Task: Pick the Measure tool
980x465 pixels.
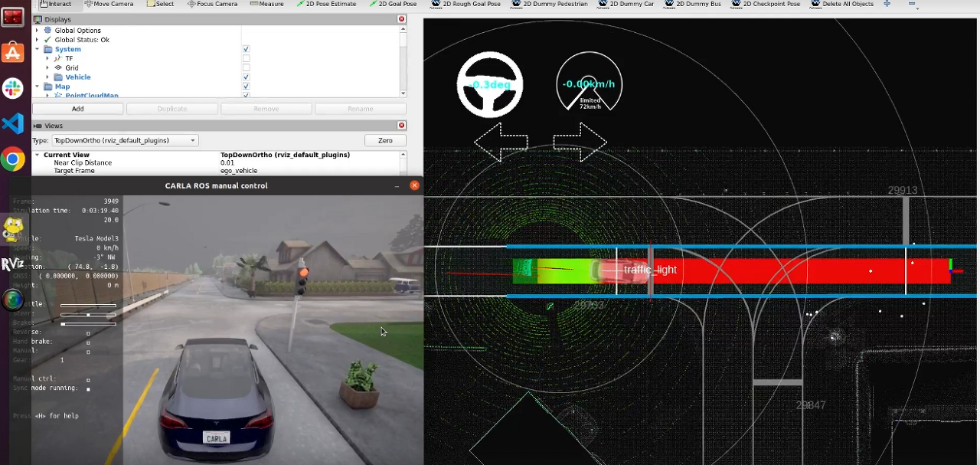Action: point(266,4)
